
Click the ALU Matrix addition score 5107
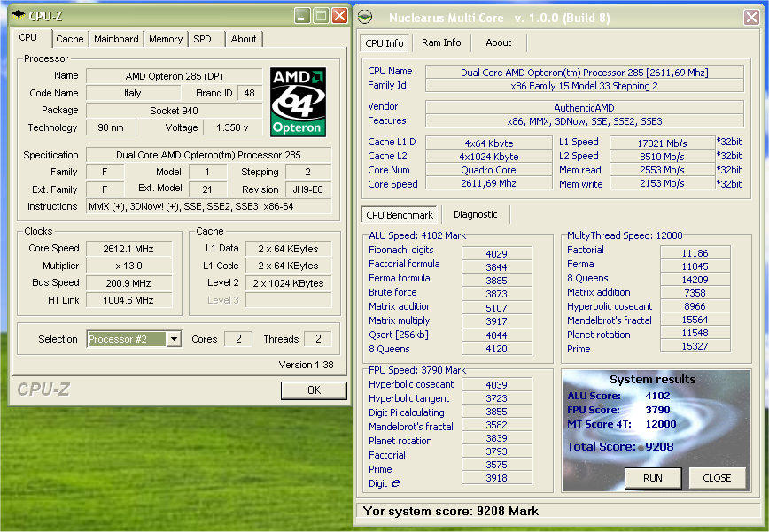coord(496,308)
